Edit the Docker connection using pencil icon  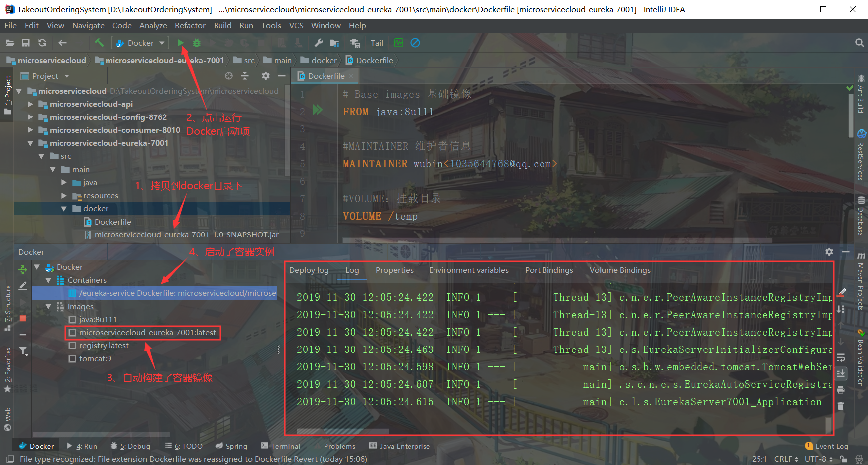click(22, 286)
